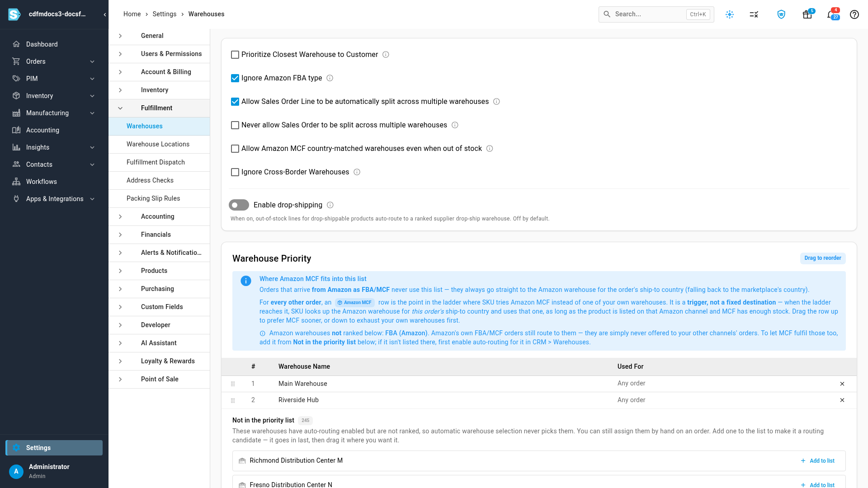Click the Amazon MCF badge in info box
Image resolution: width=868 pixels, height=488 pixels.
coord(355,303)
